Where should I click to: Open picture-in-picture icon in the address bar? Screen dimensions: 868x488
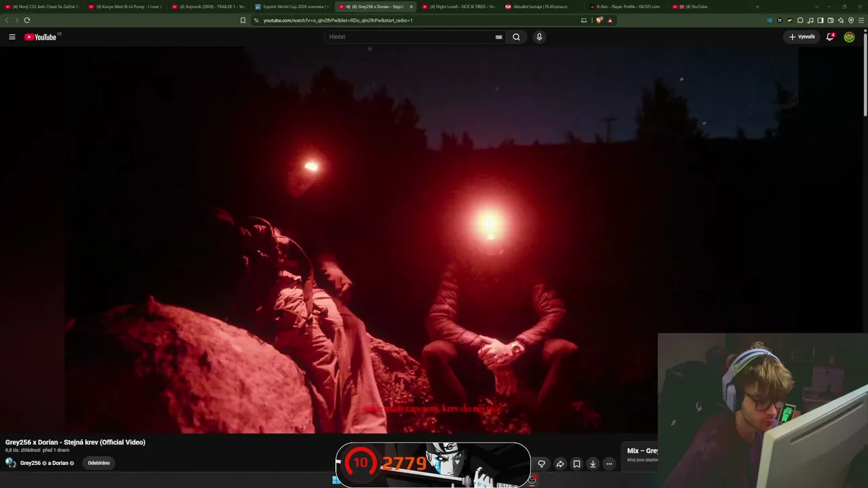tap(584, 20)
